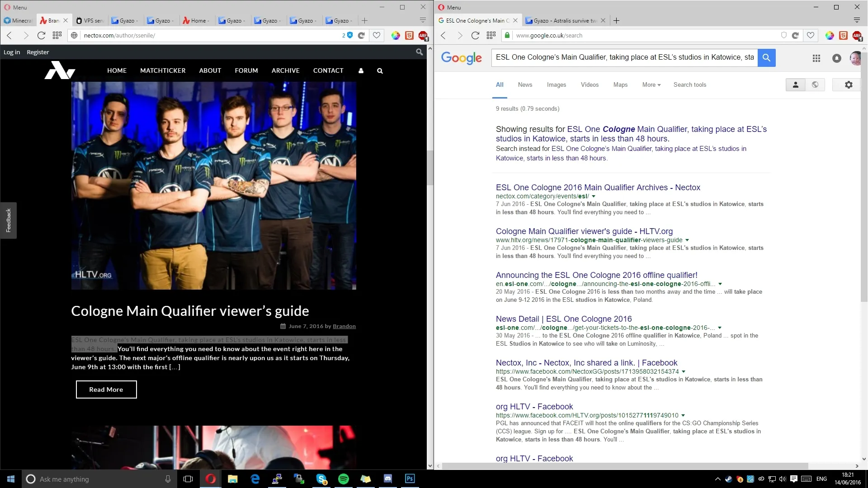Open the Google apps grid
Image resolution: width=868 pixels, height=488 pixels.
(816, 58)
